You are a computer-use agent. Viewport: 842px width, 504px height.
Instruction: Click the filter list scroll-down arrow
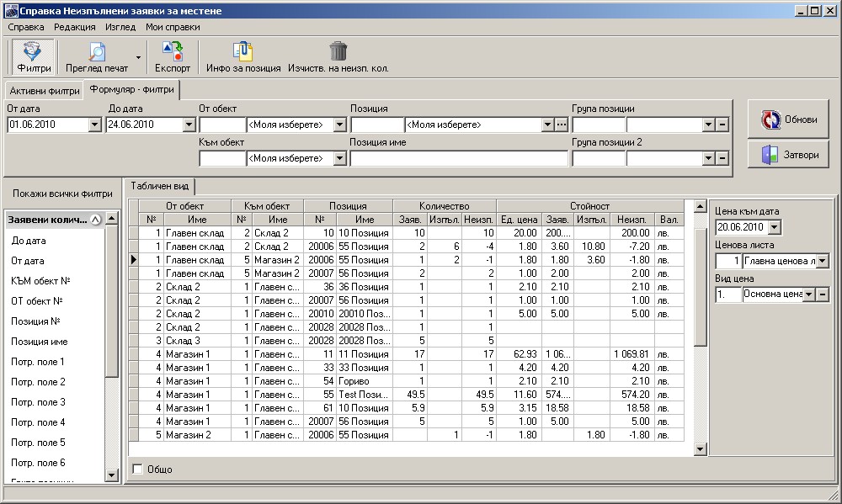pyautogui.click(x=112, y=475)
